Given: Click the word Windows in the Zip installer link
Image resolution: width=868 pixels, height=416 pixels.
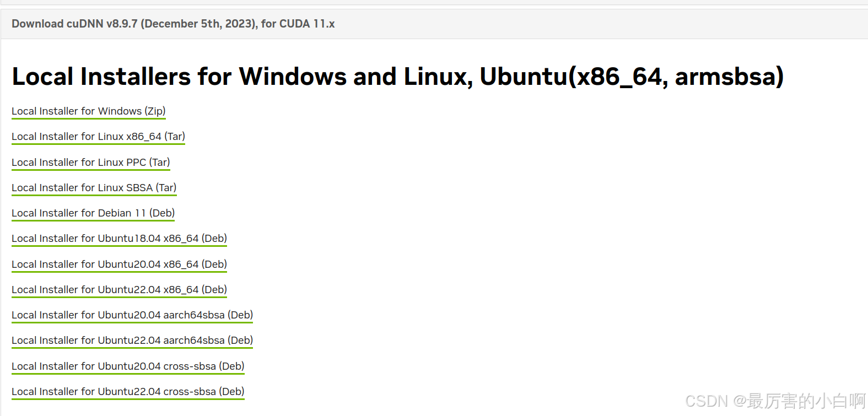Looking at the screenshot, I should [120, 111].
